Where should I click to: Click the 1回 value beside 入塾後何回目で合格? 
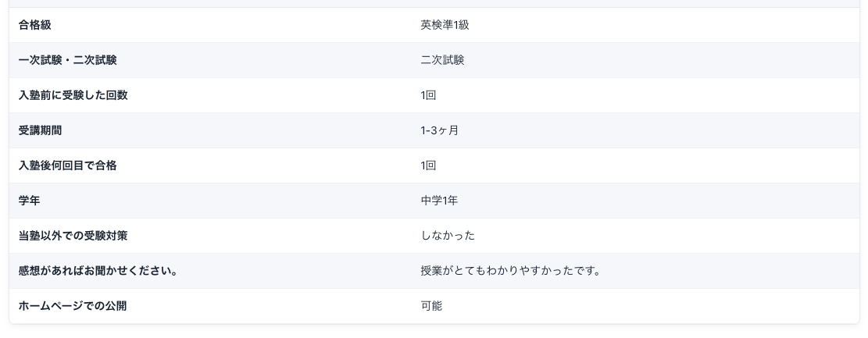click(428, 165)
